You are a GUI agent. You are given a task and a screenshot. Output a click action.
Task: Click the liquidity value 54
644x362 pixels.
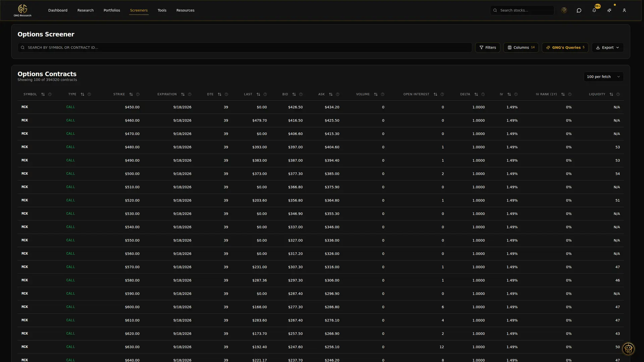tap(618, 174)
